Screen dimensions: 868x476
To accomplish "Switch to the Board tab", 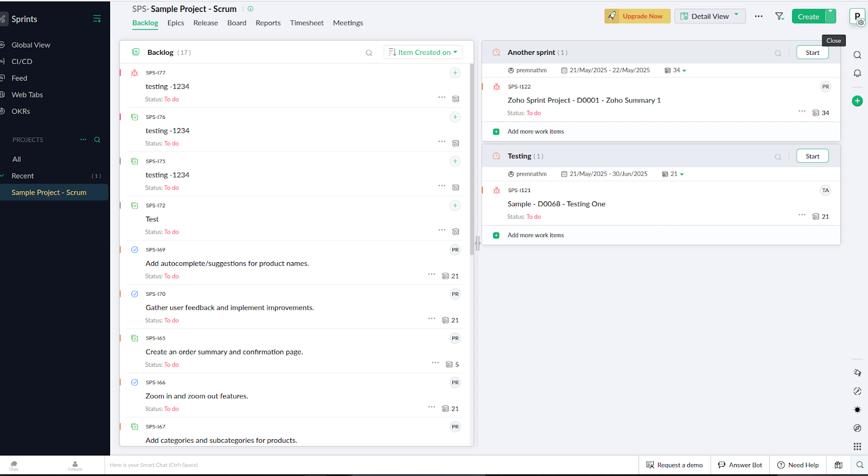I will click(237, 23).
